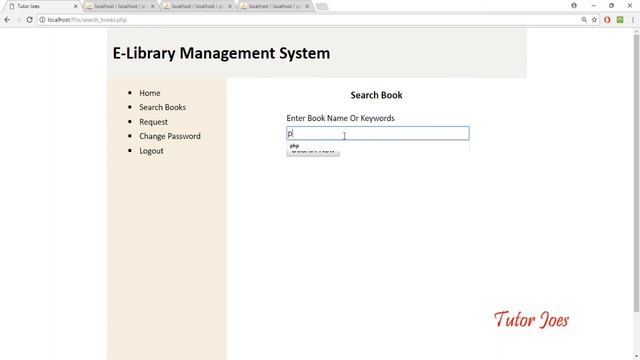Open the red Opera extension icon
640x360 pixels.
607,20
